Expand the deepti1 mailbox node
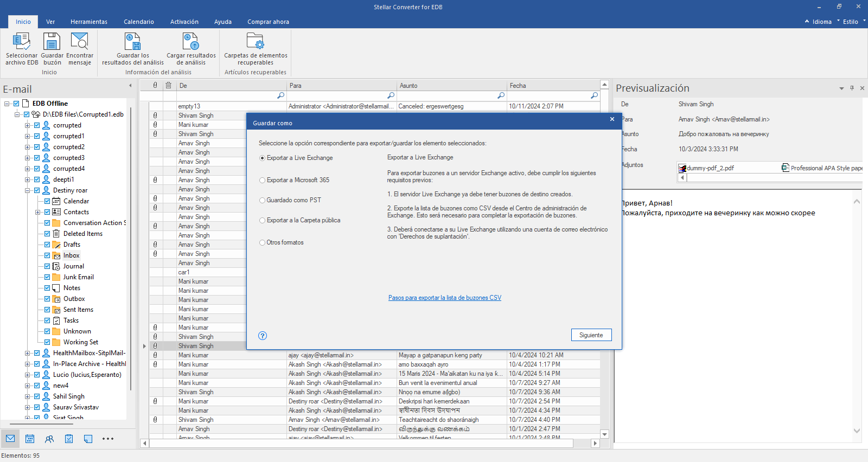 tap(27, 179)
